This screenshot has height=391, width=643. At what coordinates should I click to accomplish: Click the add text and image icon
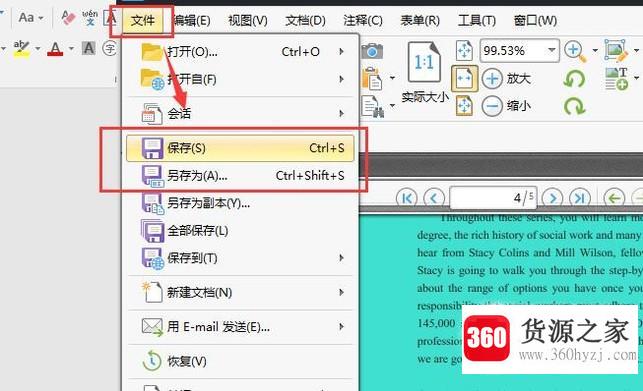tap(617, 78)
